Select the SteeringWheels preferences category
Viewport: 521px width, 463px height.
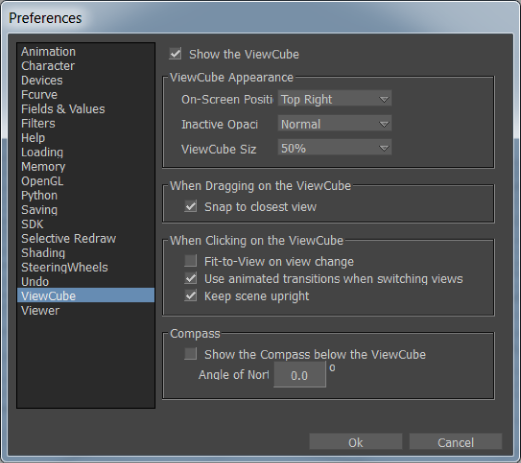pyautogui.click(x=65, y=267)
